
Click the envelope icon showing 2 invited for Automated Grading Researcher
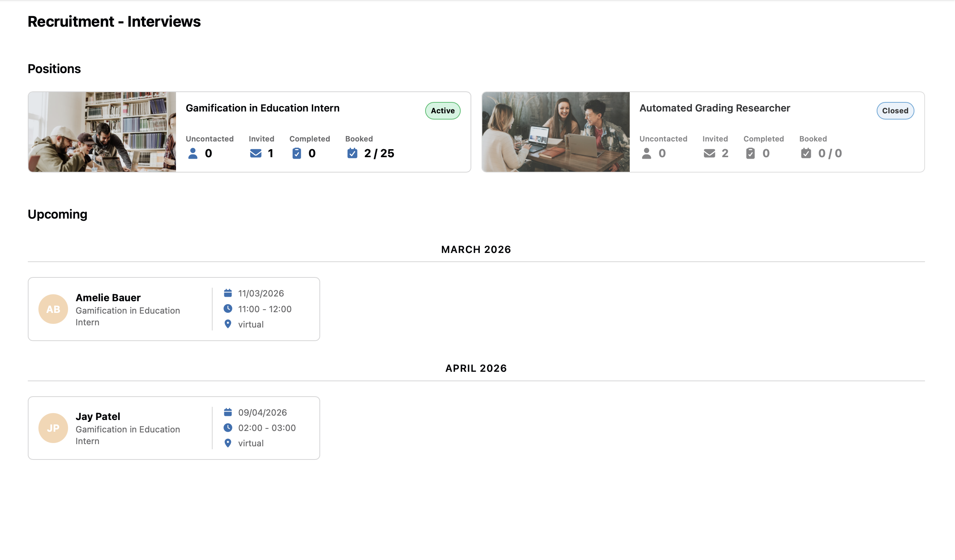tap(709, 154)
